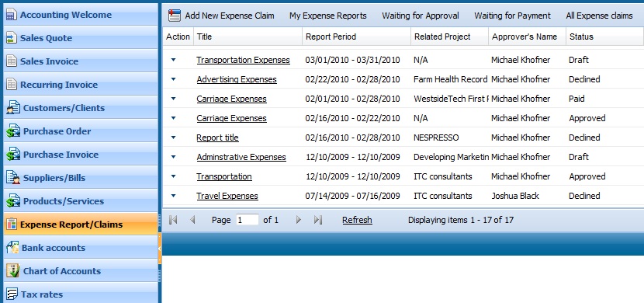Click the Tax rates list icon

12,294
